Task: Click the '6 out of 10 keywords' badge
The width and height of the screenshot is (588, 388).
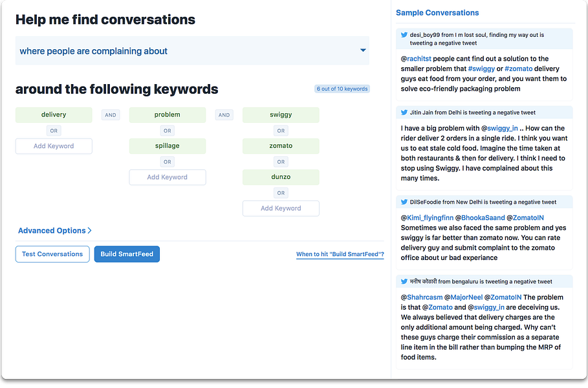Action: click(x=342, y=89)
